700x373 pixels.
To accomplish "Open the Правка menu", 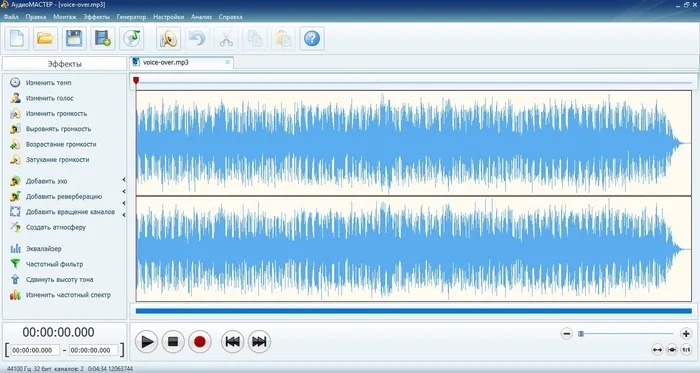I will point(36,17).
